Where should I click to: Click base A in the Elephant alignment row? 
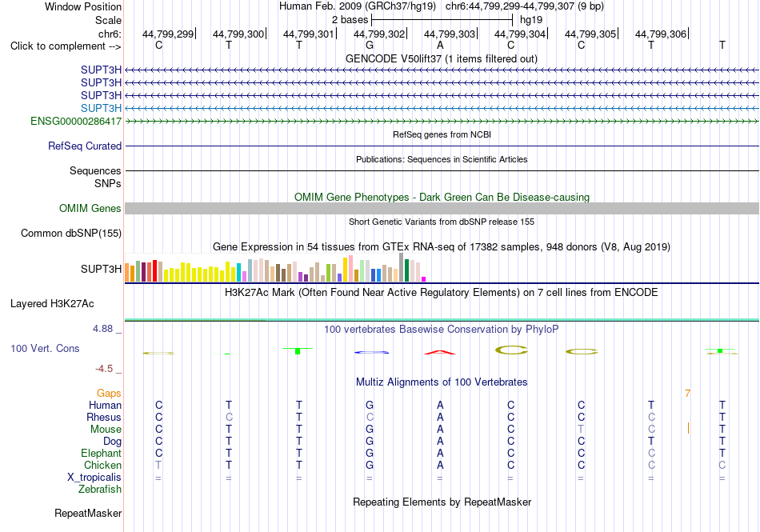coord(440,453)
